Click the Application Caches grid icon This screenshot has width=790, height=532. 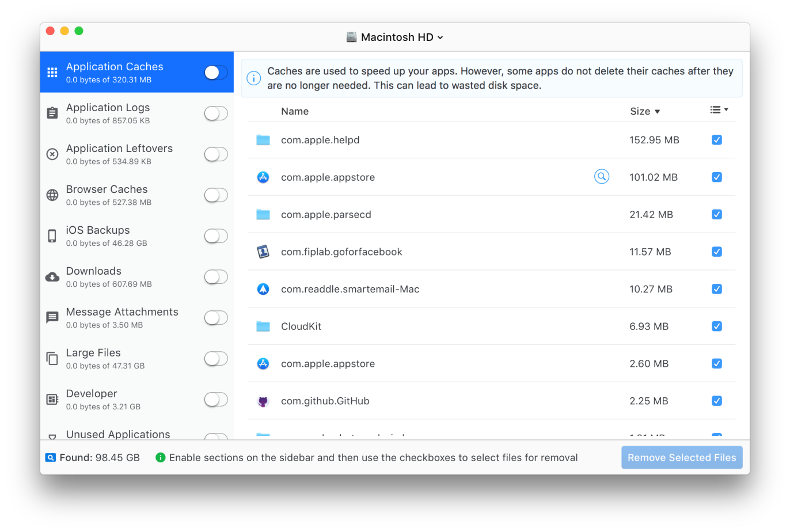pos(52,73)
